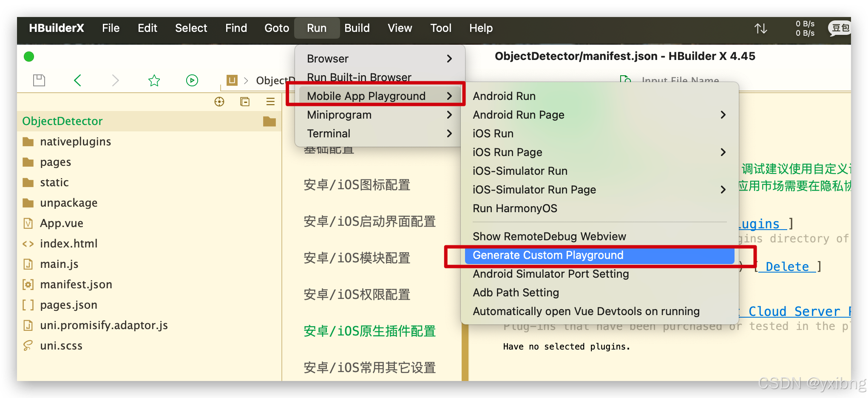Open the sidebar hamburger menu icon
This screenshot has width=868, height=398.
270,102
